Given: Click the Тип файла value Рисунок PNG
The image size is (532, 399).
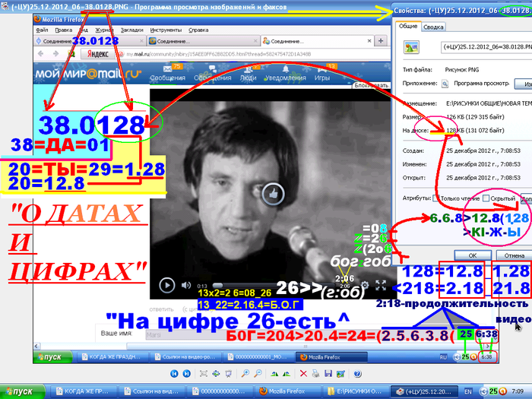Looking at the screenshot, I should pos(462,70).
